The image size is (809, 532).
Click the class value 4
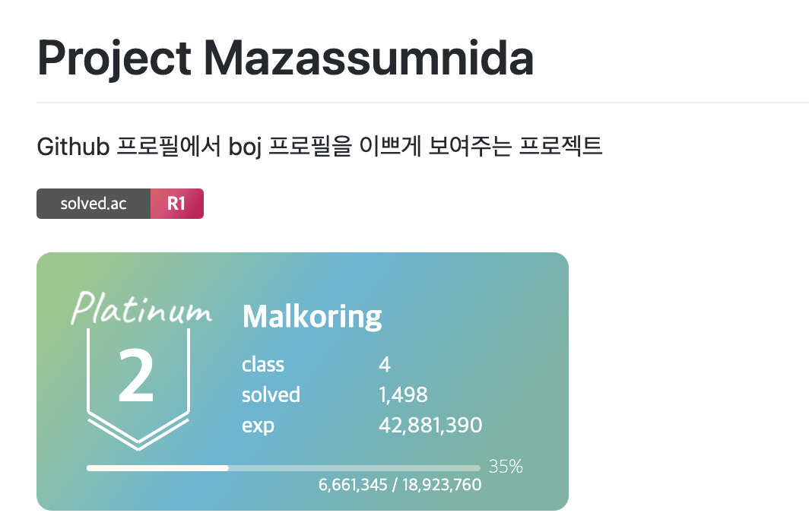[385, 365]
